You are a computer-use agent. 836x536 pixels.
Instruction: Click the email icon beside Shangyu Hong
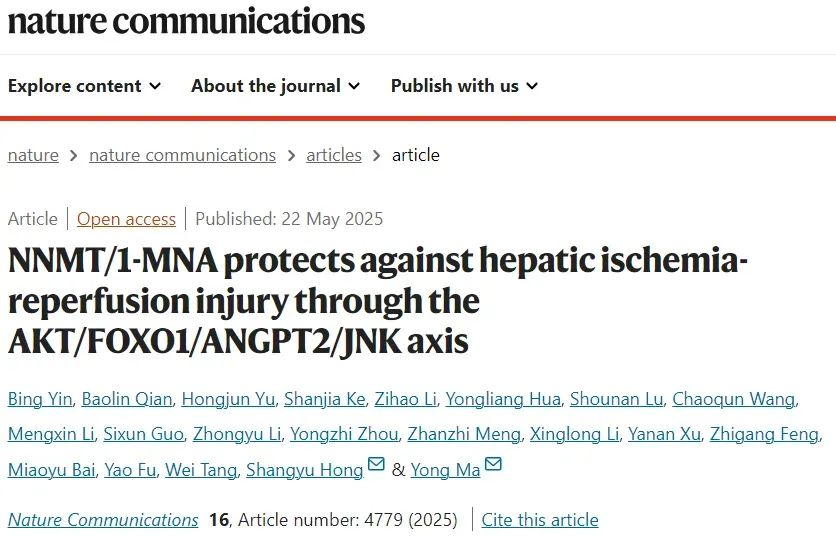tap(376, 465)
